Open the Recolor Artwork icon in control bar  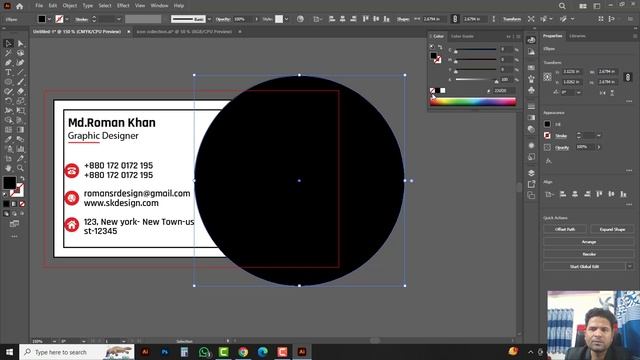pos(300,19)
